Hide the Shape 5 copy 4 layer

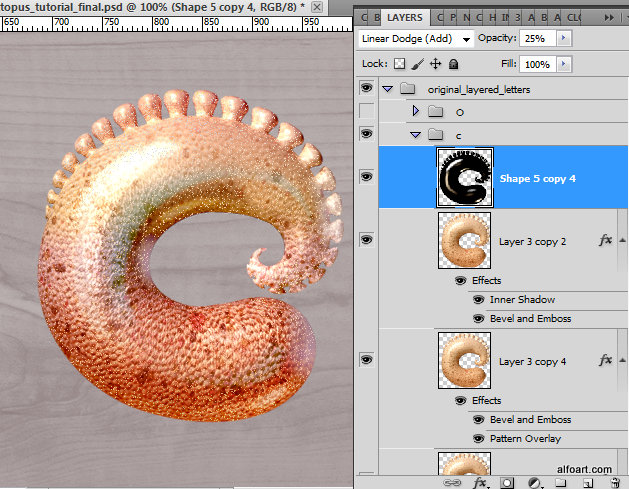(366, 177)
